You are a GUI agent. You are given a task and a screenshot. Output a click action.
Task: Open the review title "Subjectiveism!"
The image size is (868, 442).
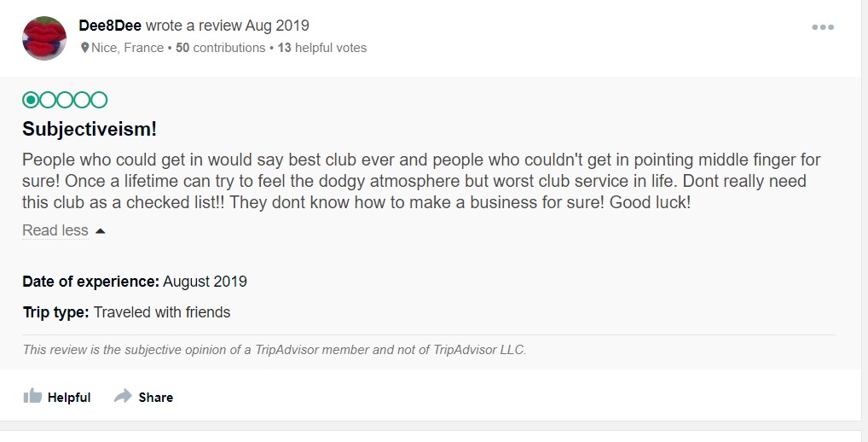pyautogui.click(x=90, y=130)
